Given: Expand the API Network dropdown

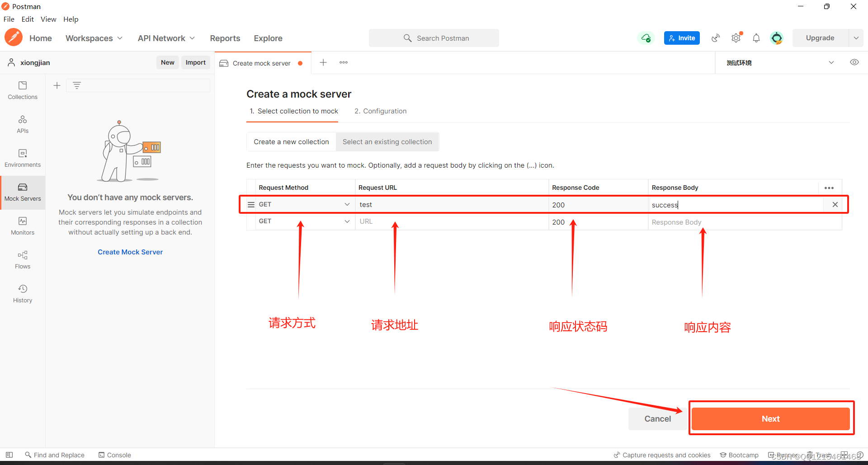Looking at the screenshot, I should [x=166, y=38].
